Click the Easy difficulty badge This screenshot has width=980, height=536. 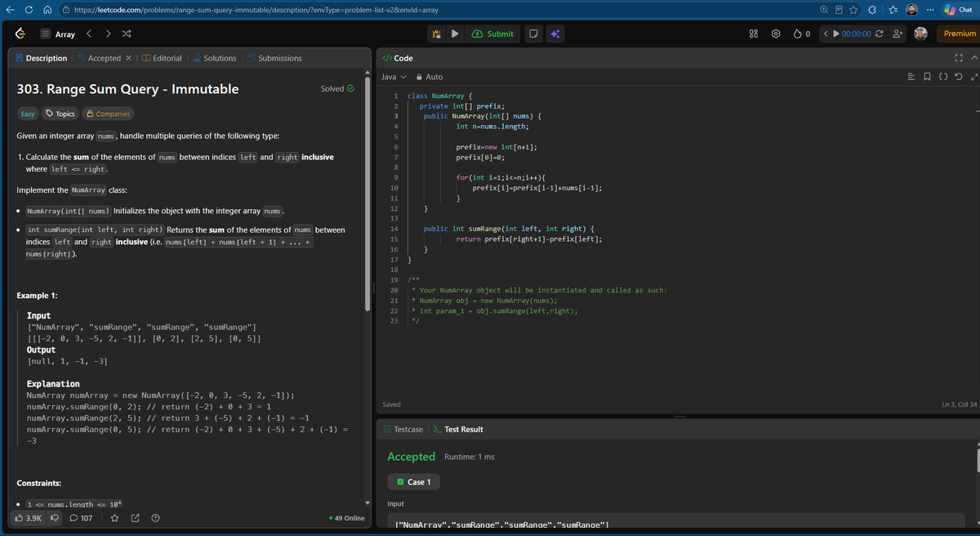coord(29,114)
